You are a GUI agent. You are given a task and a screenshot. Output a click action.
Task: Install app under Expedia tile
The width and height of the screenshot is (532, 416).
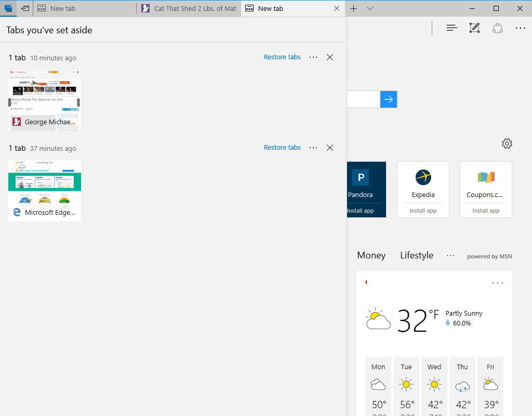pos(423,211)
